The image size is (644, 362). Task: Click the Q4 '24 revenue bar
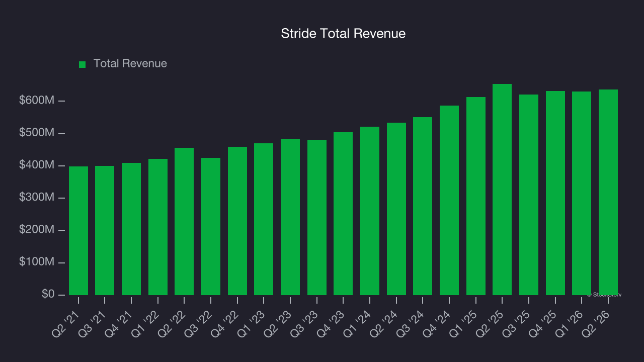click(449, 200)
